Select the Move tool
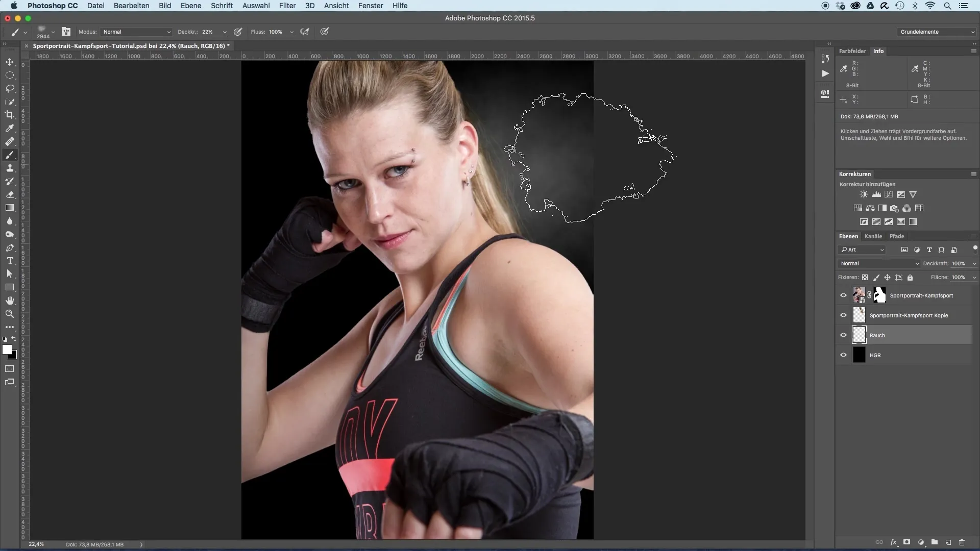 pos(10,62)
